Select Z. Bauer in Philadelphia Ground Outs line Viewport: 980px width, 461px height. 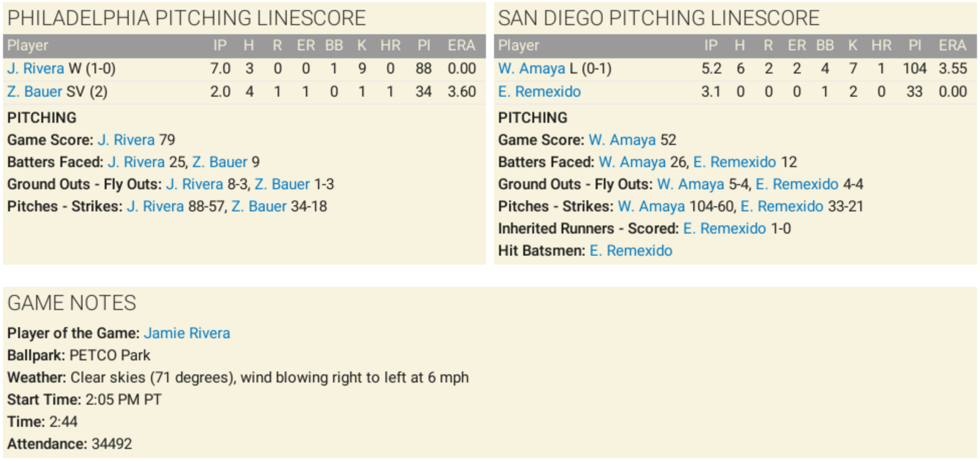pos(282,184)
